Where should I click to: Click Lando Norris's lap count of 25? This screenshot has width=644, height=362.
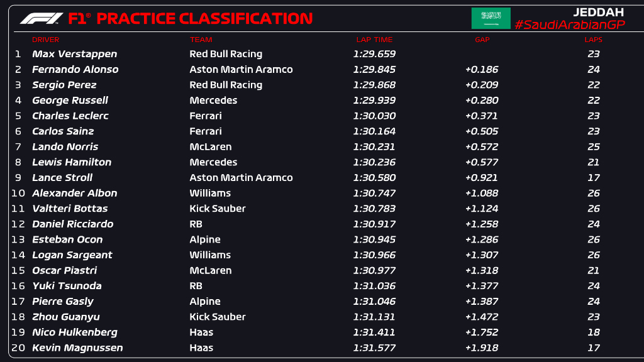[x=593, y=147]
